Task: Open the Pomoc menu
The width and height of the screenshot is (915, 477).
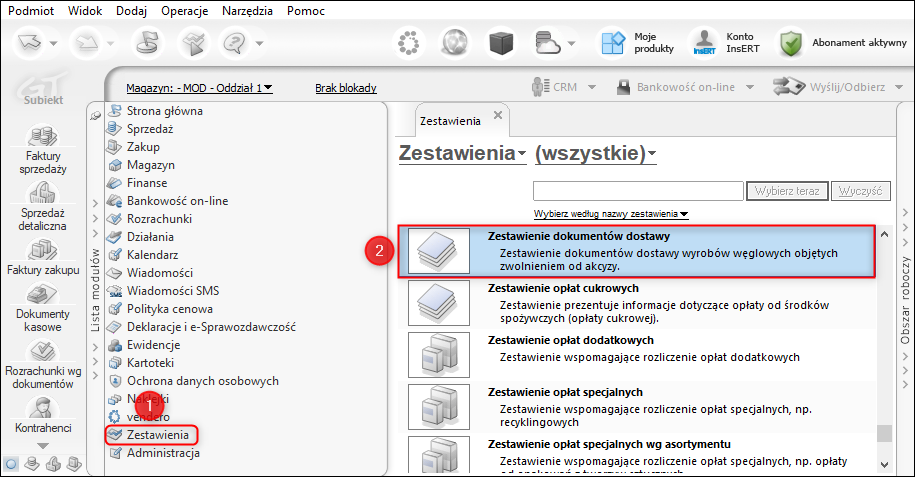Action: coord(306,11)
